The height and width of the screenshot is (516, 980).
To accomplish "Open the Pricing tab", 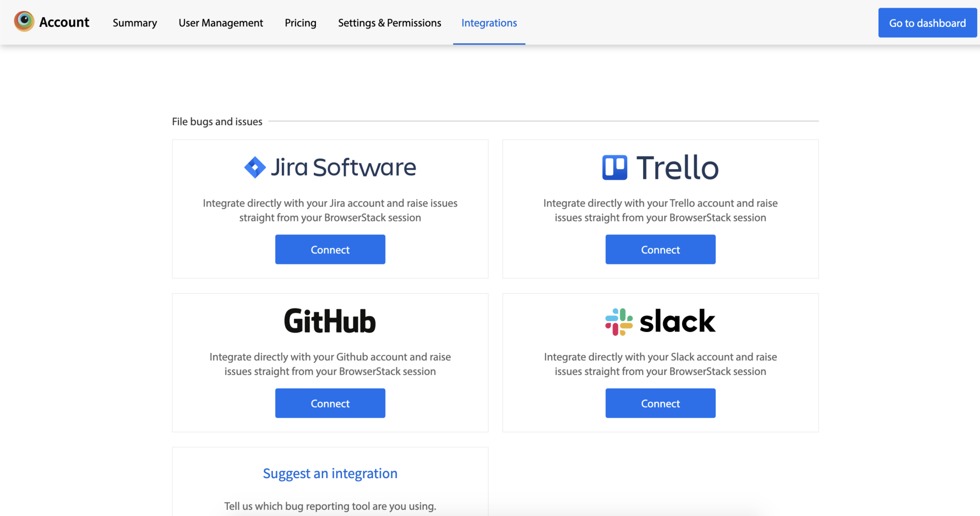I will pos(301,23).
